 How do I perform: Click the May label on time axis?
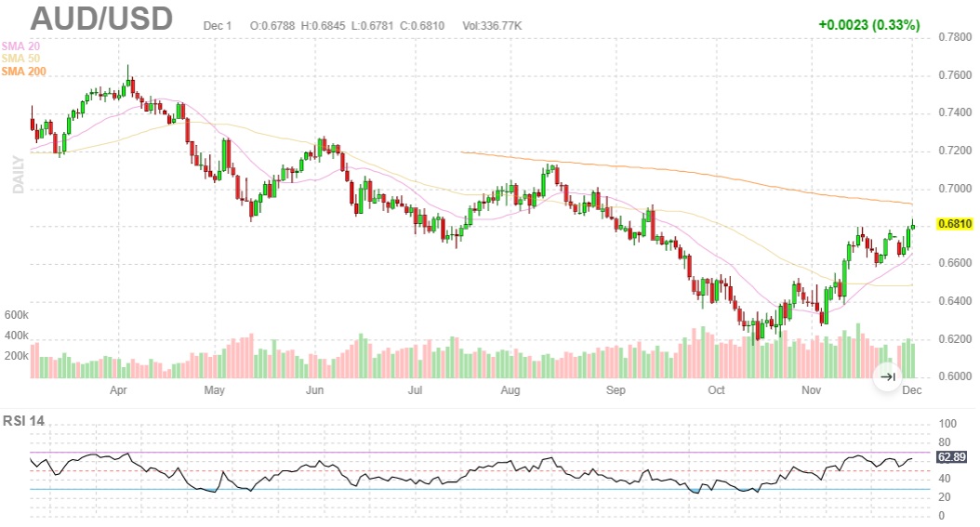(215, 390)
